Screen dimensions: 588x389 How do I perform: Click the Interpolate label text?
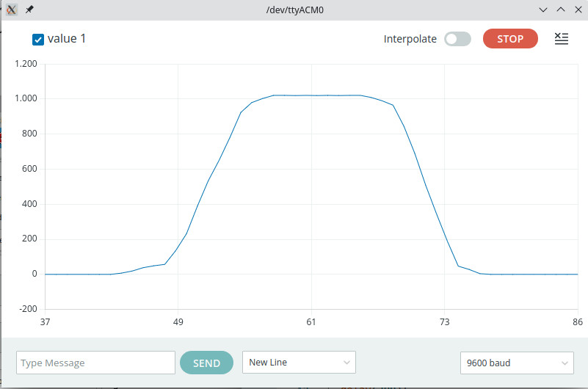click(410, 39)
